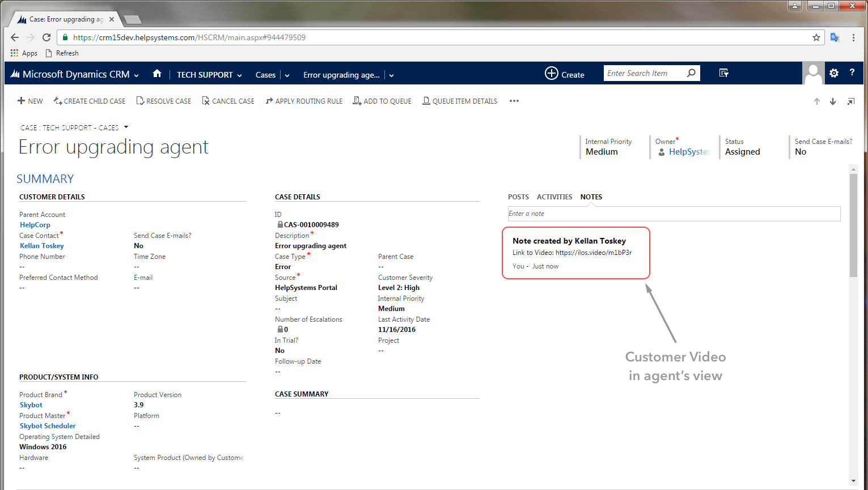Click the browser address bar URL
This screenshot has width=868, height=490.
pyautogui.click(x=189, y=37)
